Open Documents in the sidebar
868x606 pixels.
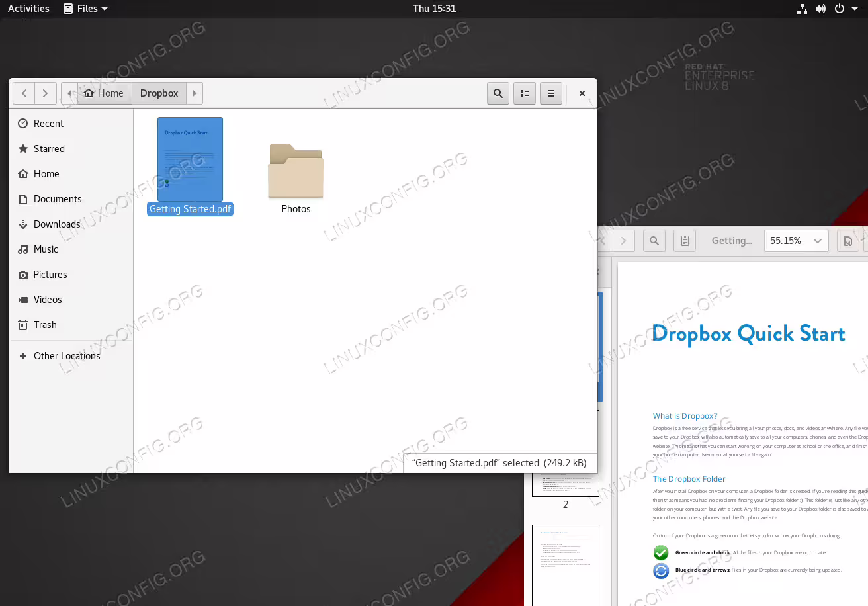pos(71,199)
